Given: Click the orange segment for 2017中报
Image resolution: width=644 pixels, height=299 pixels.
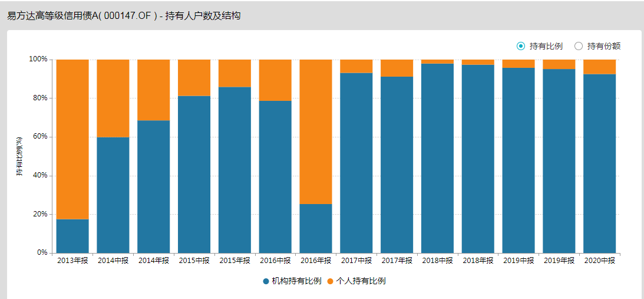Looking at the screenshot, I should click(x=356, y=66).
